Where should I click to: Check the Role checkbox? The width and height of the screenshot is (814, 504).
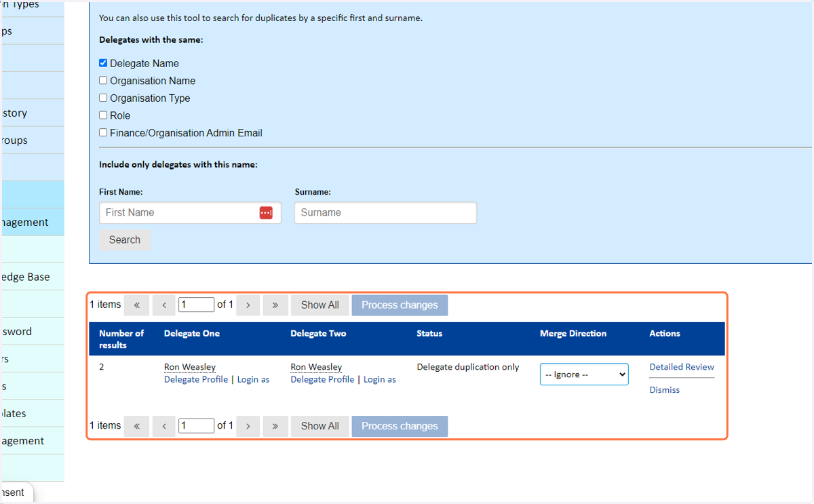coord(103,115)
